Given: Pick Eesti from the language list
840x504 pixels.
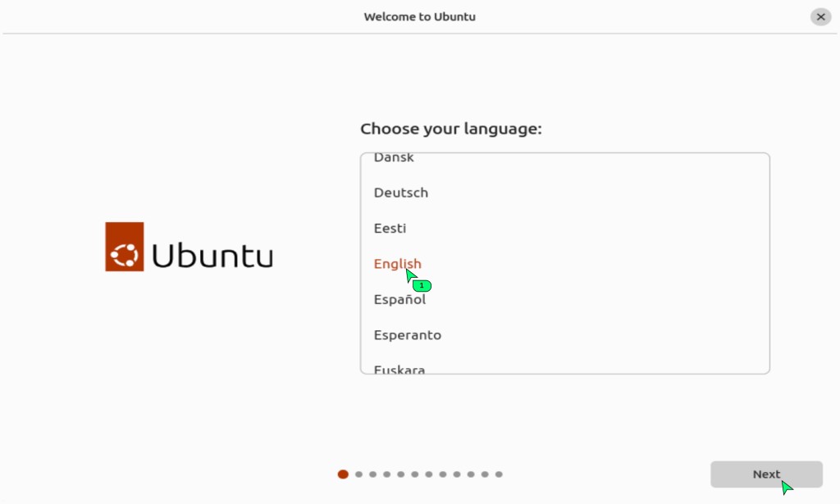Looking at the screenshot, I should (390, 229).
